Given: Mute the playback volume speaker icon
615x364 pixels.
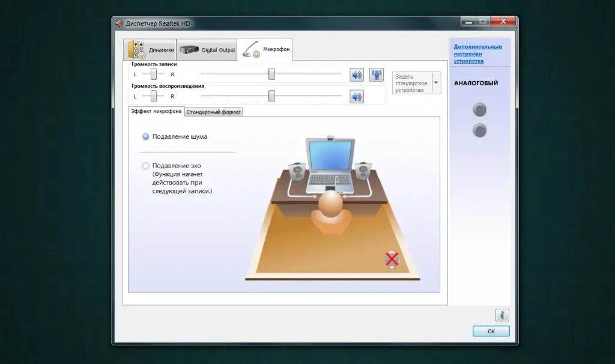Looking at the screenshot, I should [x=357, y=97].
